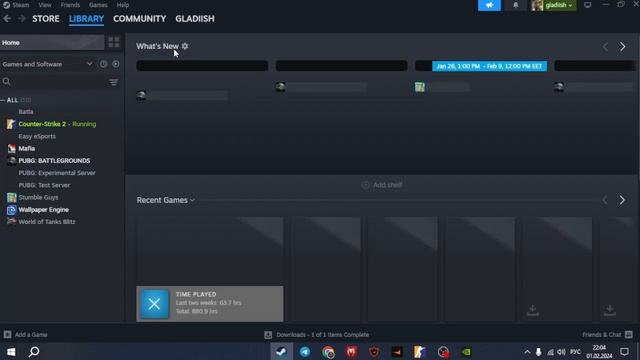Open Downloads status bar
The width and height of the screenshot is (640, 360).
[317, 335]
